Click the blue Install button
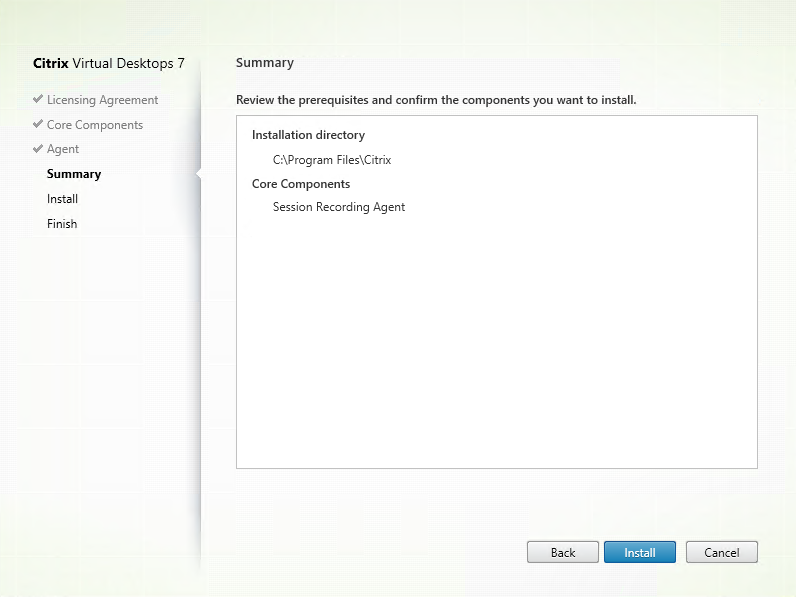Image resolution: width=796 pixels, height=597 pixels. pos(640,552)
